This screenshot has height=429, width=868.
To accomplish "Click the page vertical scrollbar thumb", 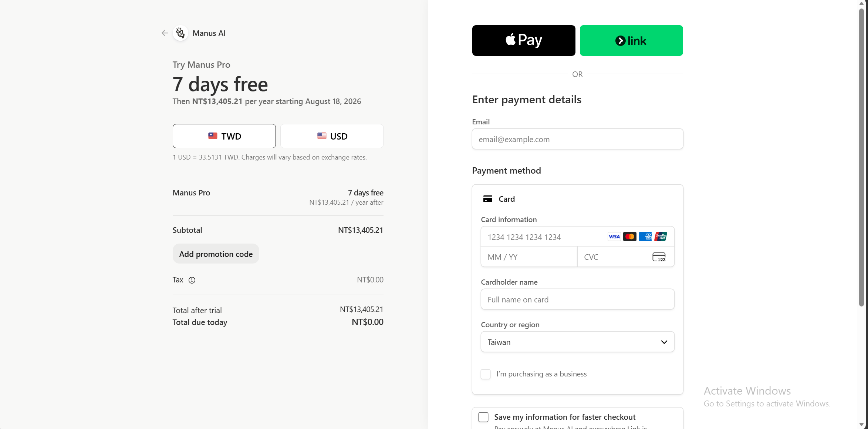I will point(861,157).
